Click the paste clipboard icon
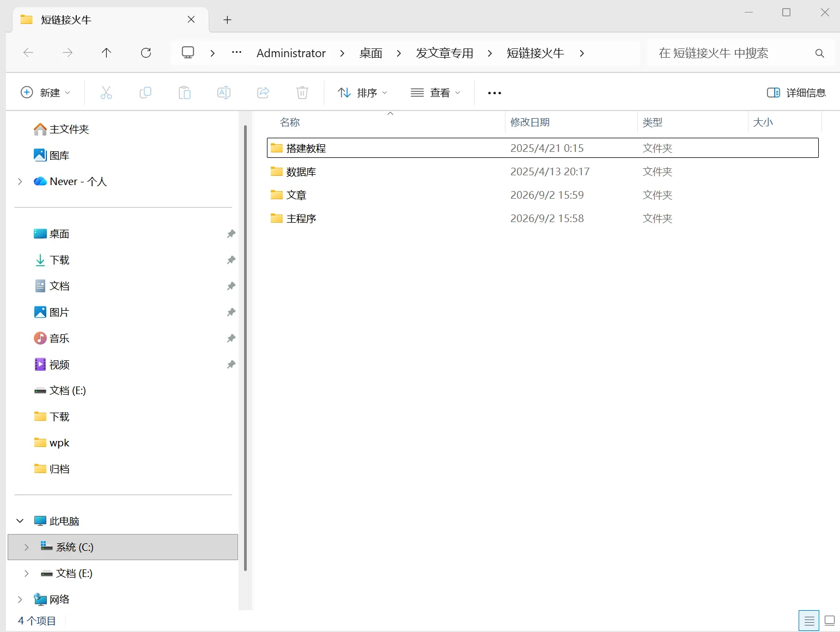Screen dimensions: 840x632 pyautogui.click(x=185, y=93)
